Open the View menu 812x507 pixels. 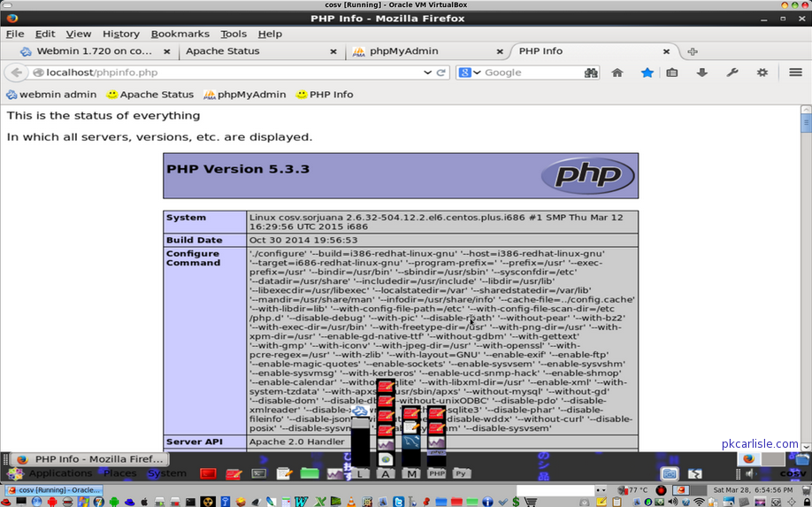(x=79, y=35)
